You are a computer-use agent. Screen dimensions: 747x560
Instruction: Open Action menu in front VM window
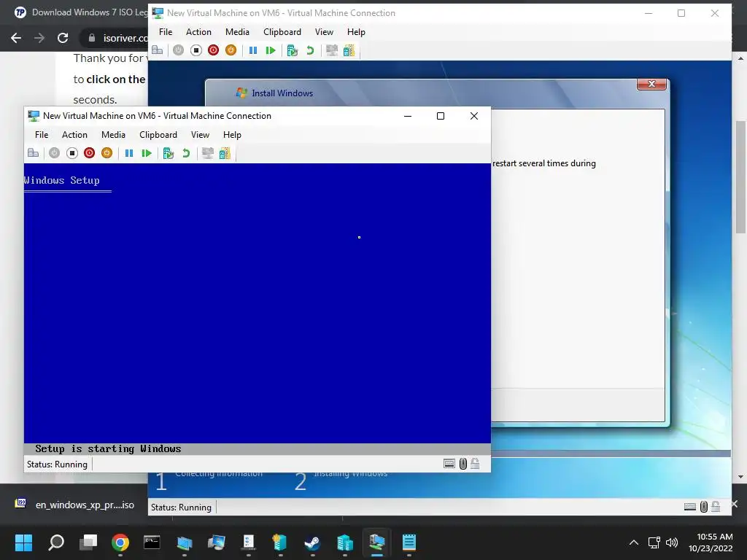(x=75, y=135)
